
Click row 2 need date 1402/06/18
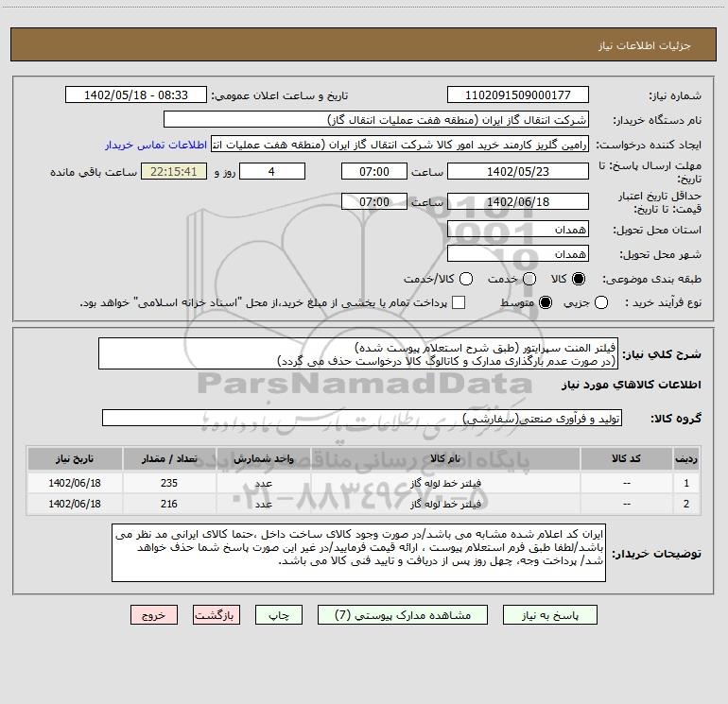[x=75, y=504]
